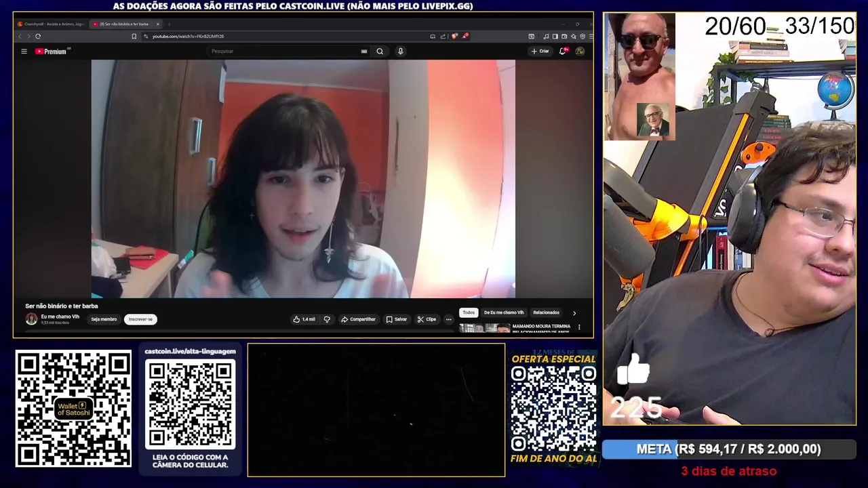The height and width of the screenshot is (488, 868).
Task: Select the Todos filter chip
Action: pyautogui.click(x=469, y=312)
